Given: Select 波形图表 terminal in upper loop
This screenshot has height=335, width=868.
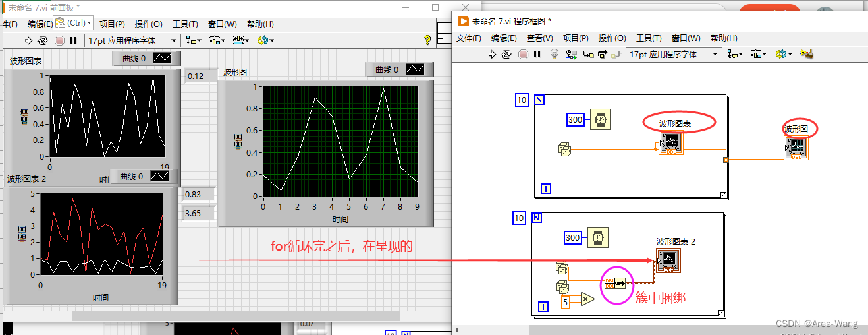Looking at the screenshot, I should tap(671, 143).
